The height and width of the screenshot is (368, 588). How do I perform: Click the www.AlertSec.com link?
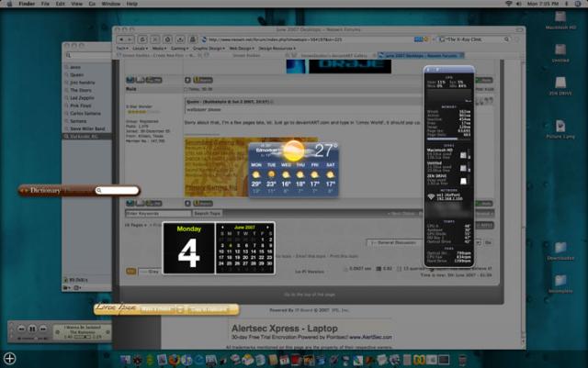pos(370,338)
